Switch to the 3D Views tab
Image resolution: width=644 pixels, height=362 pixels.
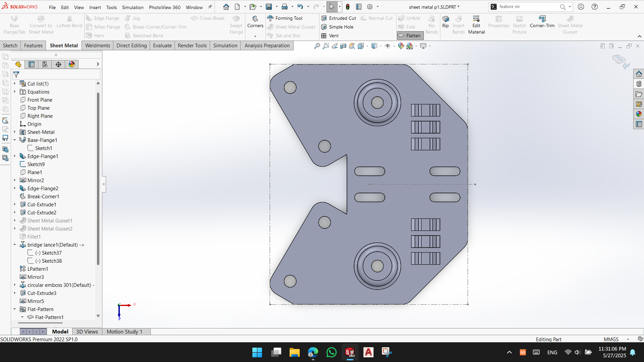click(87, 331)
